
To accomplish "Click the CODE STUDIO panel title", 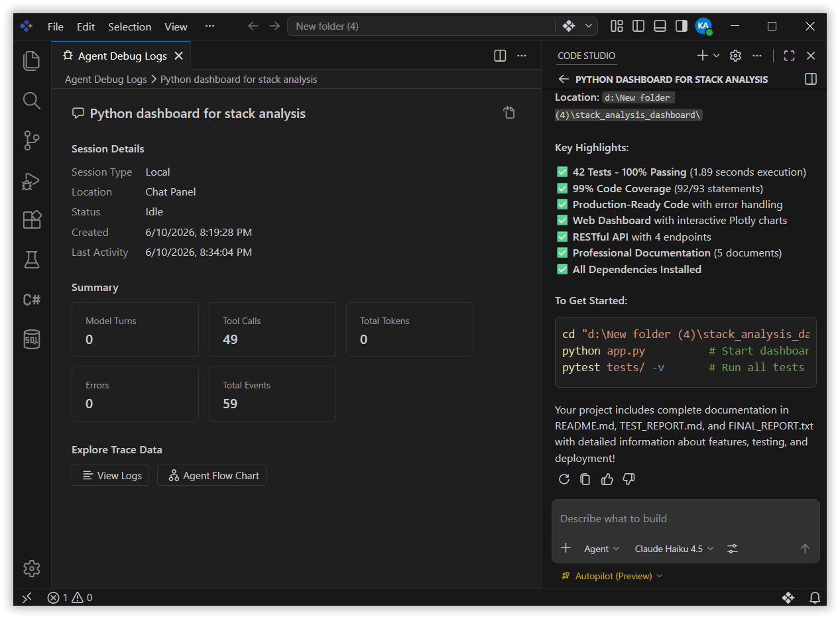I will 586,56.
